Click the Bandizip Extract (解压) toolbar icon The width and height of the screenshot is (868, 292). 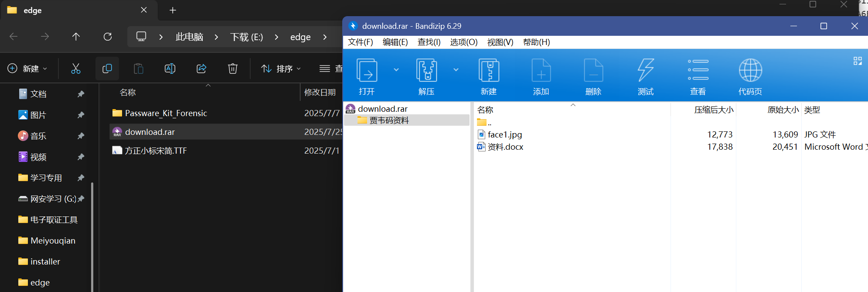click(x=426, y=71)
